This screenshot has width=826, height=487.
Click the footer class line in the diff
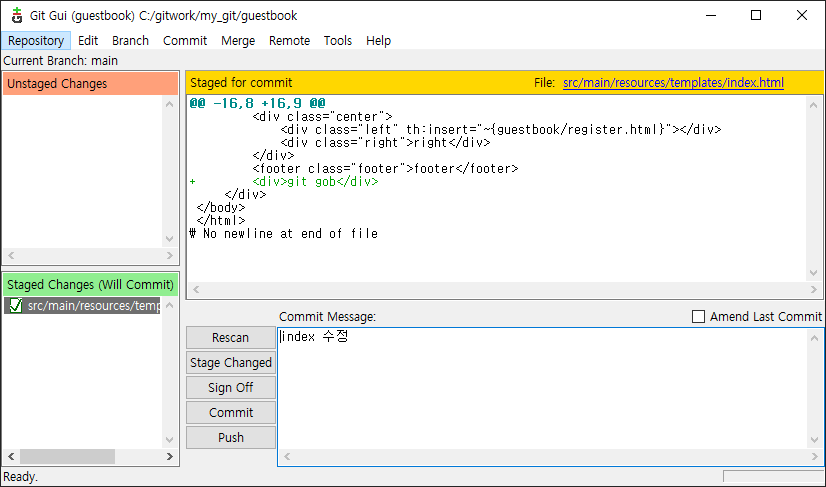tap(386, 169)
